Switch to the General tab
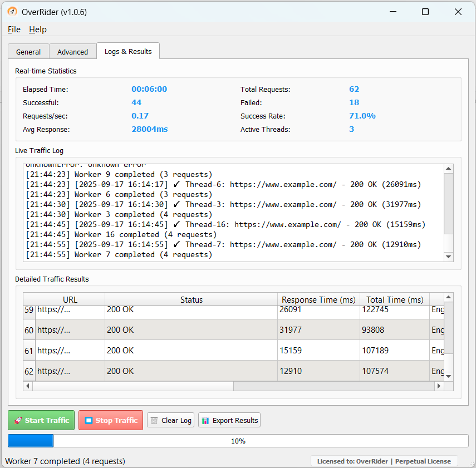 pos(28,52)
